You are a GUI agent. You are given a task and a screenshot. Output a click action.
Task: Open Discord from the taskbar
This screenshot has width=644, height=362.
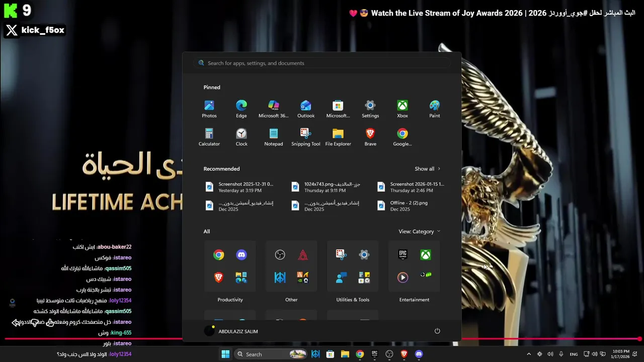click(x=419, y=354)
